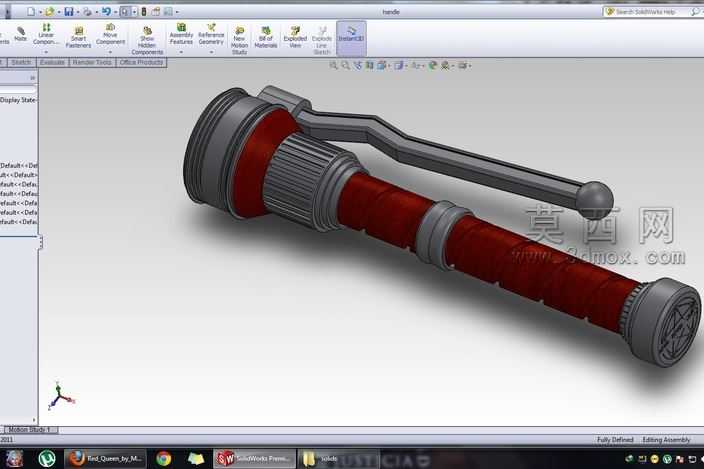This screenshot has width=704, height=469.
Task: Click Zoom to Fit icon in view toolbar
Action: tap(333, 66)
